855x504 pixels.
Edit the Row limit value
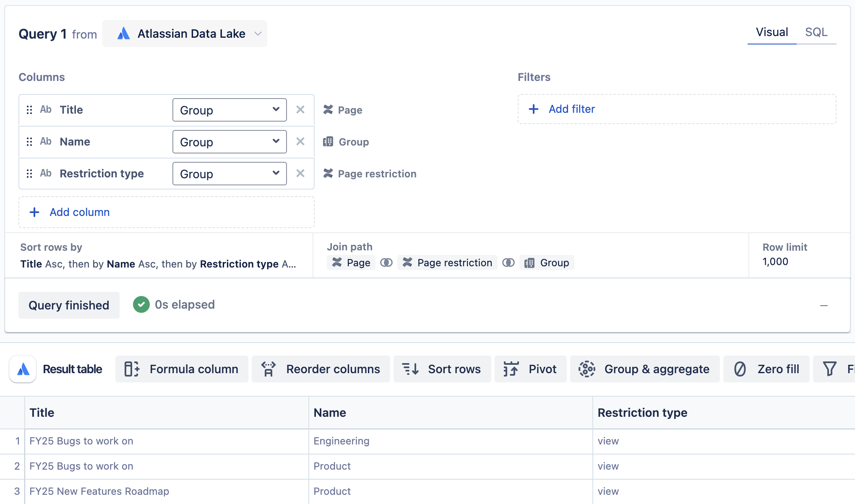pyautogui.click(x=775, y=262)
